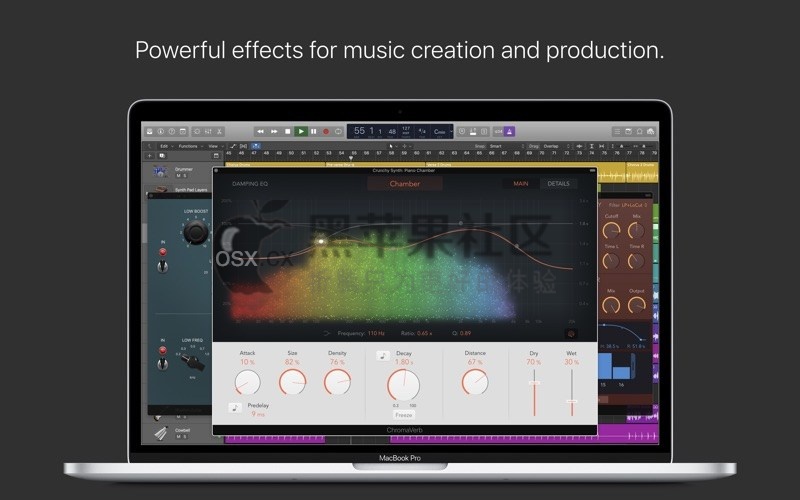Open the Mixer with the faders icon
This screenshot has height=500, width=800.
coord(208,131)
